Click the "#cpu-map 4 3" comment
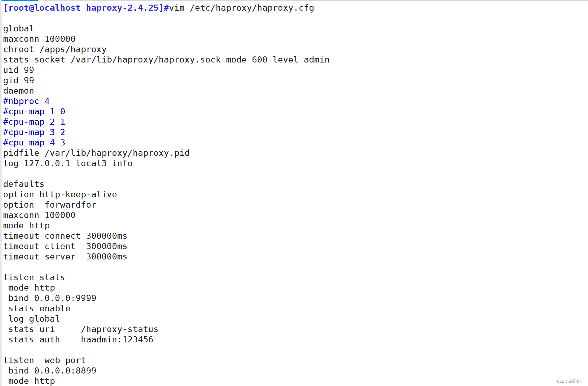 [x=34, y=142]
